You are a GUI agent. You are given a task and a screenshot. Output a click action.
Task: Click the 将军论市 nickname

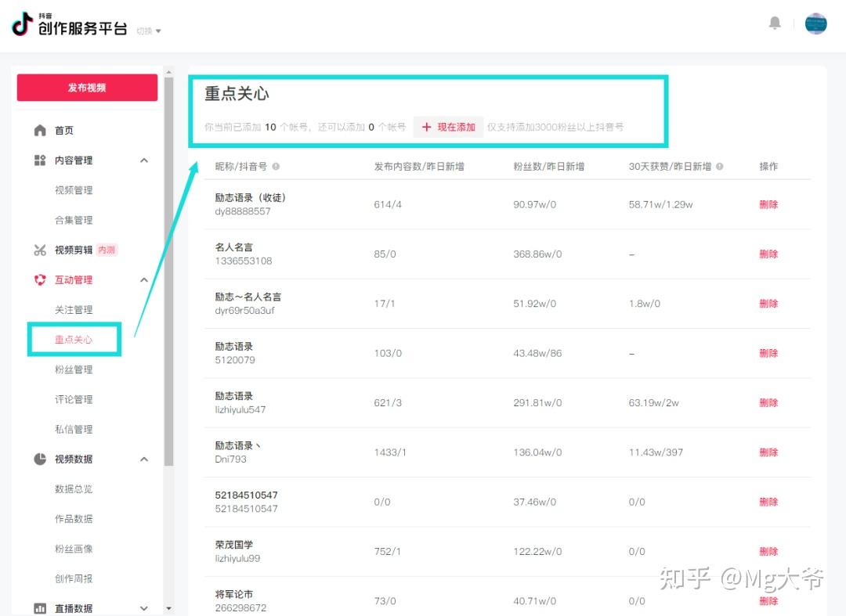click(x=233, y=594)
